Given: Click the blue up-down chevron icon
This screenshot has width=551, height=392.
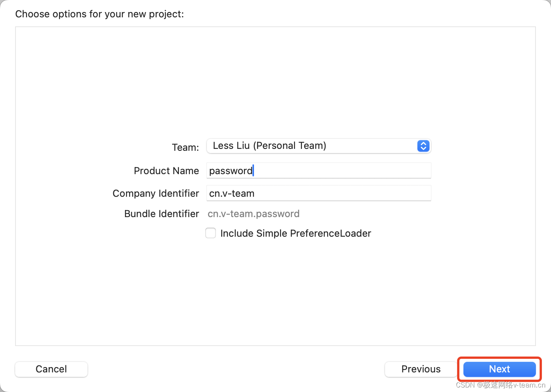Looking at the screenshot, I should tap(423, 146).
